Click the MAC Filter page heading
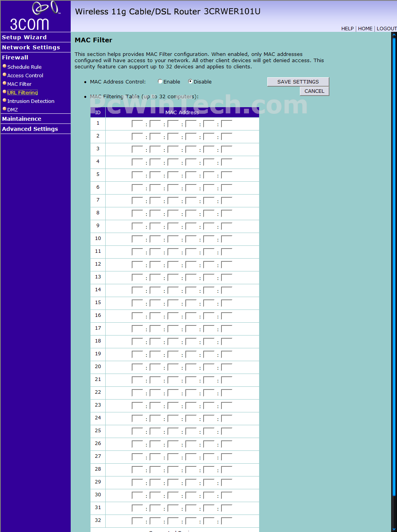397x532 pixels. (93, 40)
